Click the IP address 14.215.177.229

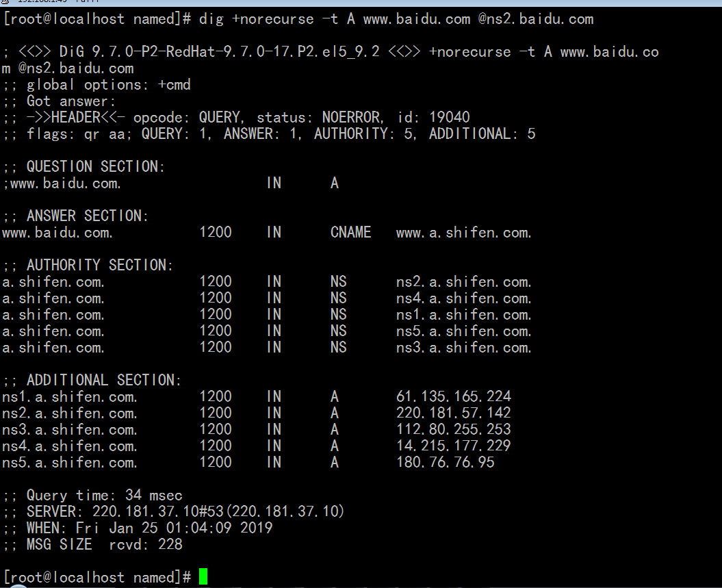point(454,446)
